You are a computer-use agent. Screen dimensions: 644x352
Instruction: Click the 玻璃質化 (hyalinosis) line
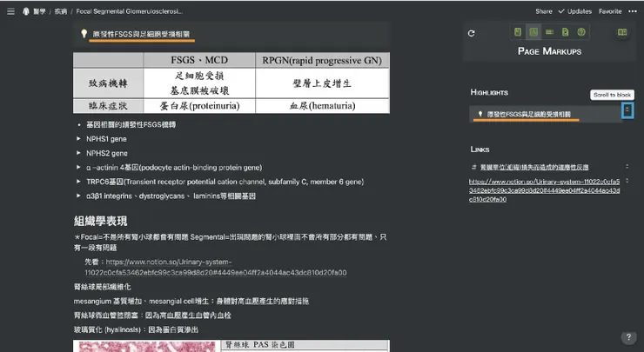(x=136, y=329)
